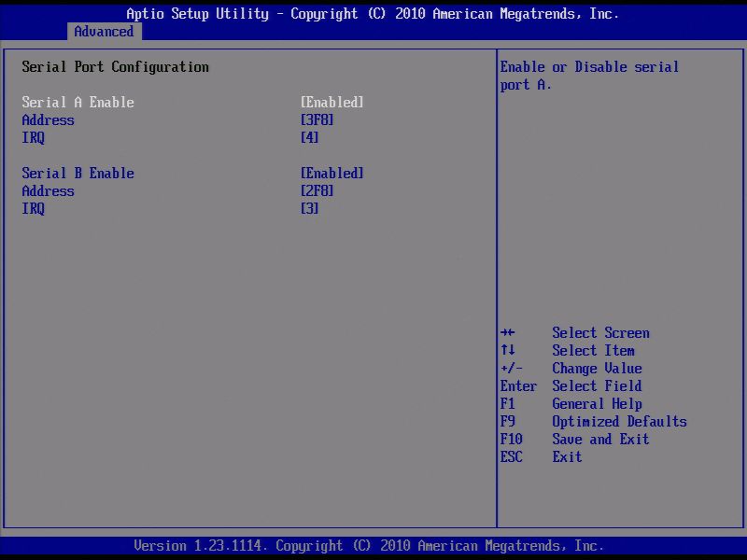
Task: Toggle Serial B Enable to Disabled
Action: click(x=327, y=173)
